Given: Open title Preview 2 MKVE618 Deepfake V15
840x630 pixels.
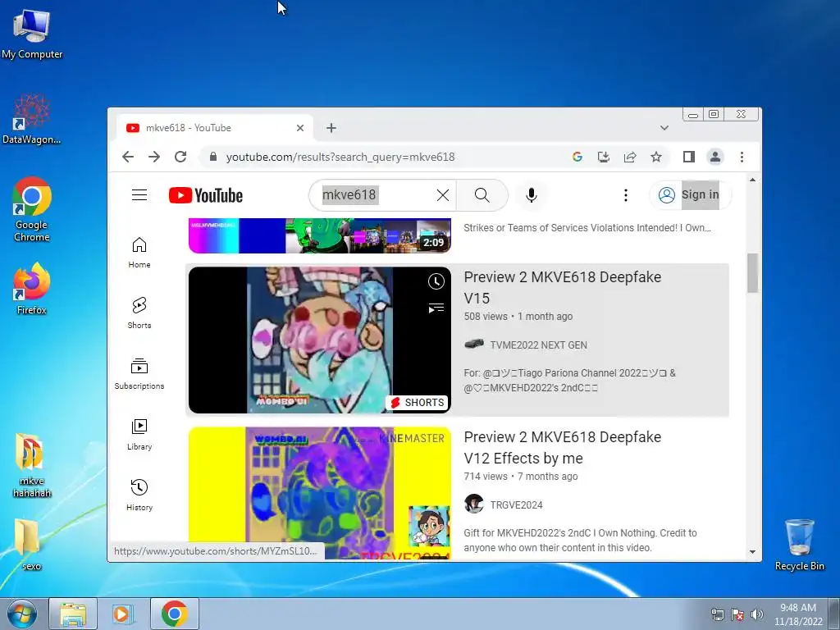Looking at the screenshot, I should tap(562, 287).
